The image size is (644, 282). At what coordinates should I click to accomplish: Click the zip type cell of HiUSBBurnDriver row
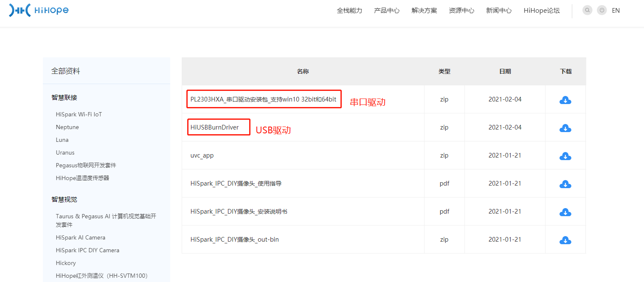tap(444, 127)
